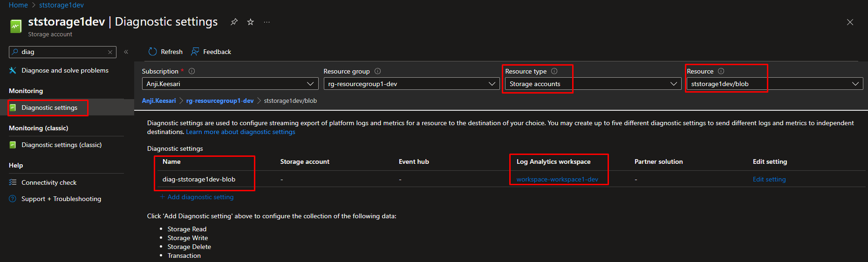The height and width of the screenshot is (262, 868).
Task: Click Edit setting for diag-ststorage1dev-blob
Action: [x=769, y=179]
